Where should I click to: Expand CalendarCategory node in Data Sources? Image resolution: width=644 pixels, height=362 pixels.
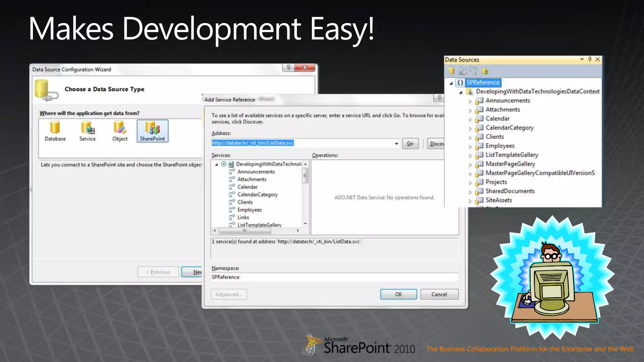(470, 129)
